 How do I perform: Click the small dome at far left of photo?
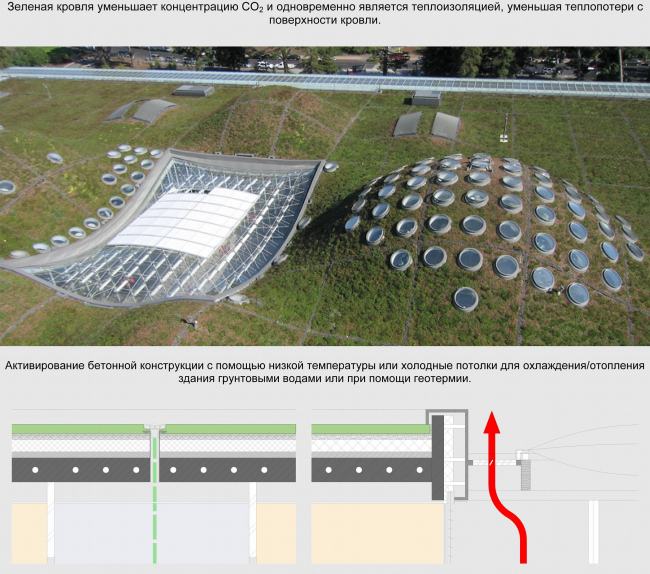point(7,188)
